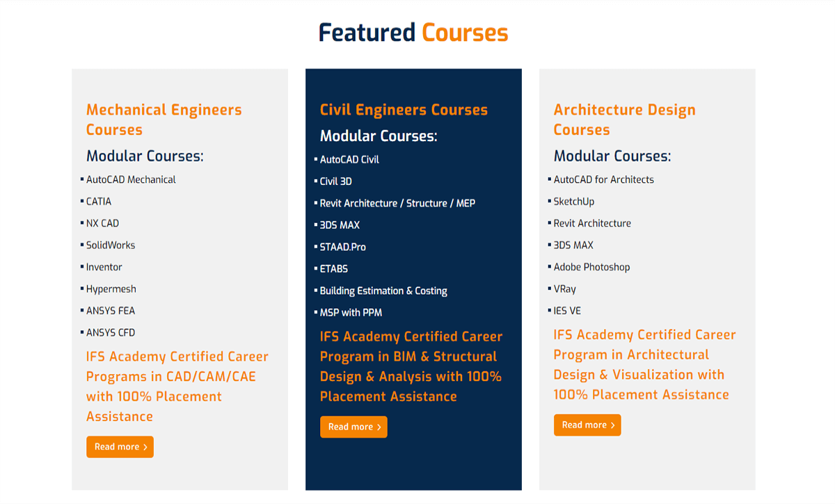This screenshot has height=504, width=835.
Task: Select 3DS MAX in Architecture Design list
Action: (x=573, y=245)
